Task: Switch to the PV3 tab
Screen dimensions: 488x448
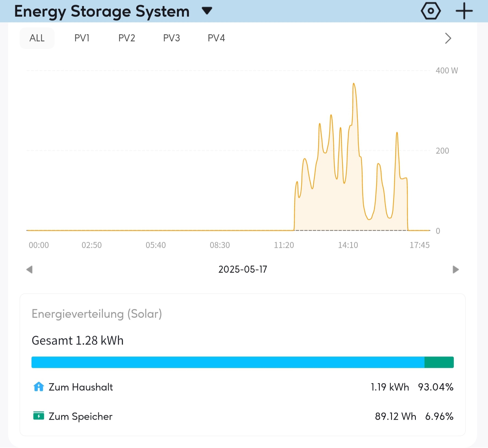Action: (172, 38)
